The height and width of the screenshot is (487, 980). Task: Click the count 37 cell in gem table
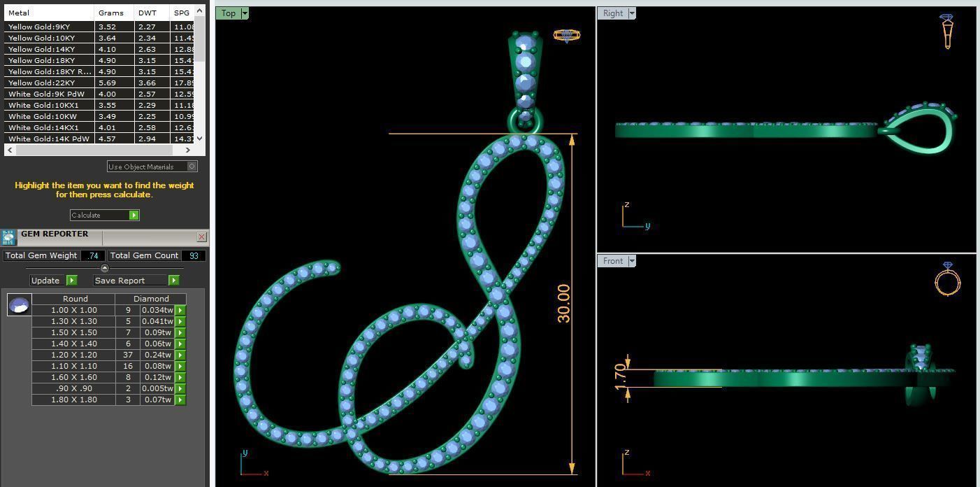point(128,355)
